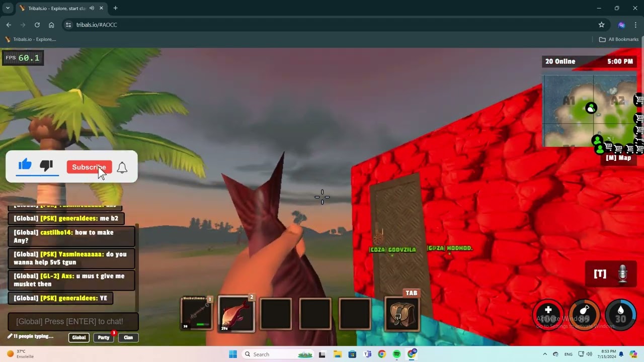Image resolution: width=644 pixels, height=362 pixels.
Task: Click the '20 Online' player count
Action: 560,61
